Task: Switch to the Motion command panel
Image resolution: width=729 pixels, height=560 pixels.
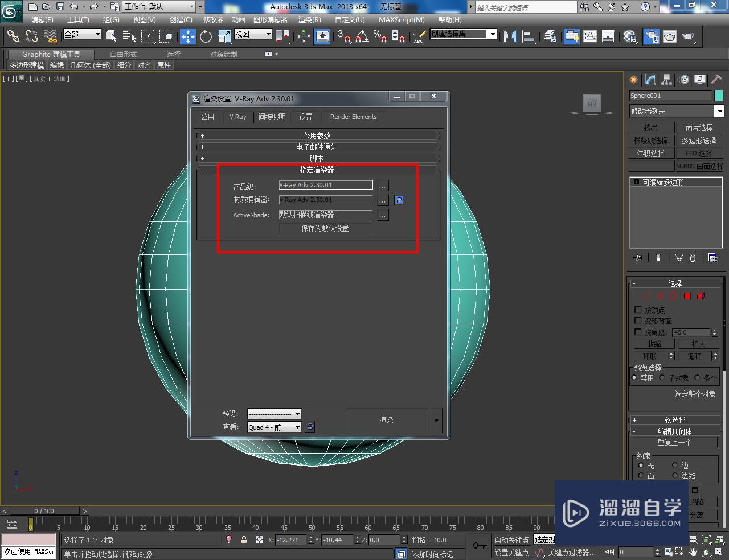Action: (x=684, y=80)
